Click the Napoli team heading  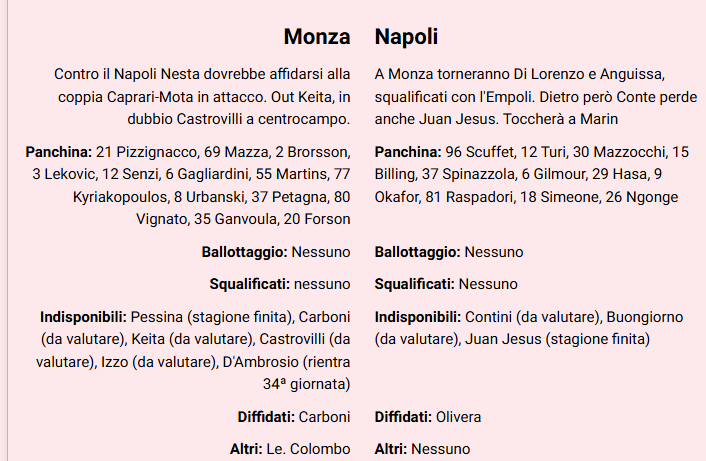pyautogui.click(x=406, y=37)
